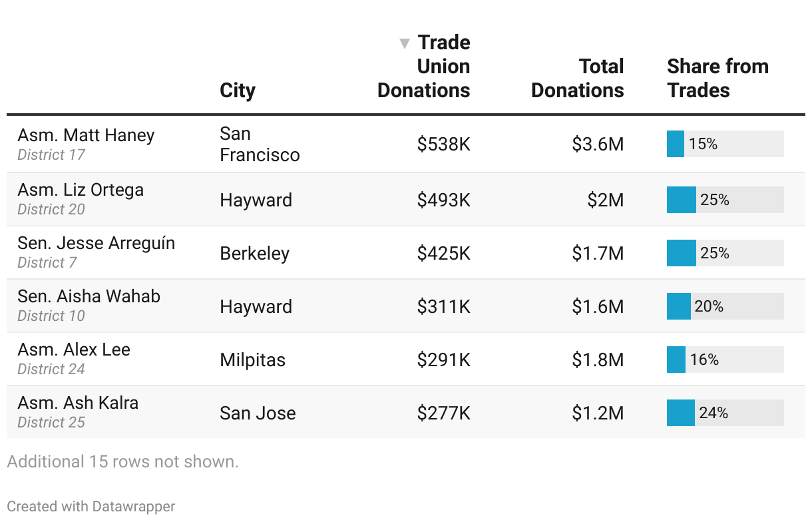Click the "Additional 15 rows not shown" text

(x=122, y=461)
